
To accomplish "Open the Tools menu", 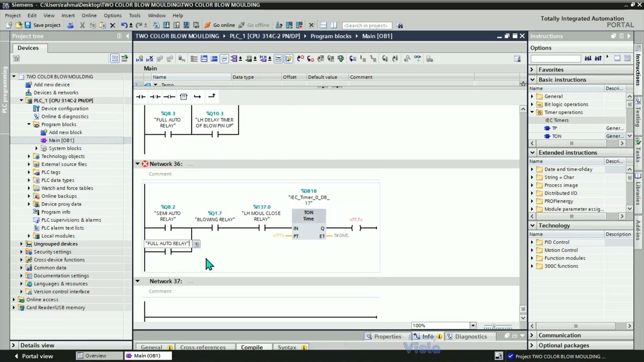I will [134, 16].
